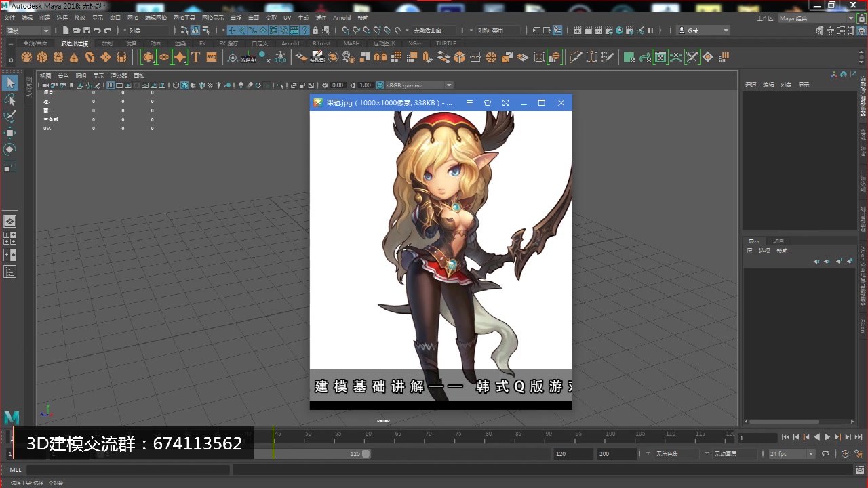
Task: Click the save scene icon
Action: click(x=86, y=30)
